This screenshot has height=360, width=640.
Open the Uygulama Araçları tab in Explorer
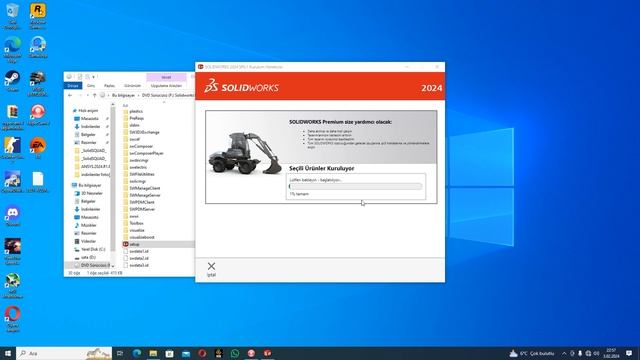pyautogui.click(x=166, y=86)
